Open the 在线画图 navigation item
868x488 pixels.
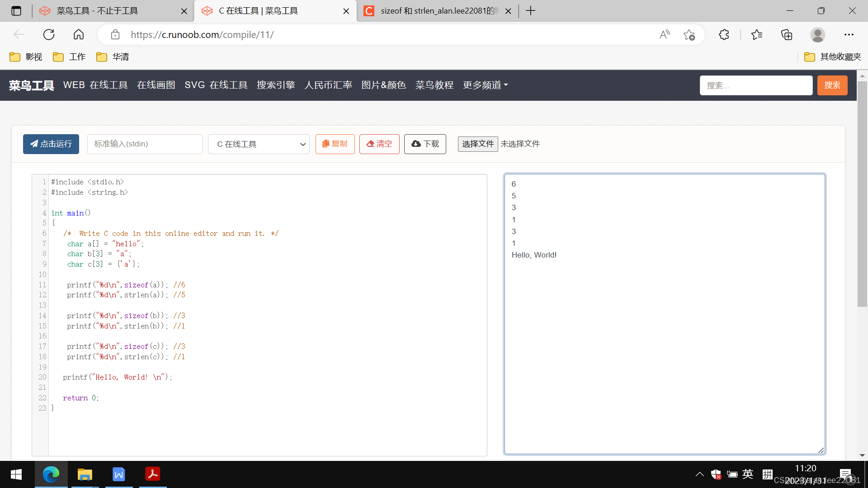(x=156, y=85)
